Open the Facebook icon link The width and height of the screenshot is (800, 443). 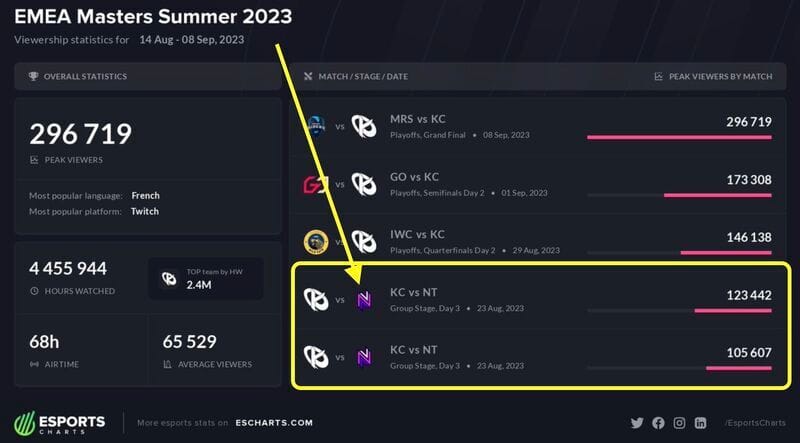coord(658,423)
